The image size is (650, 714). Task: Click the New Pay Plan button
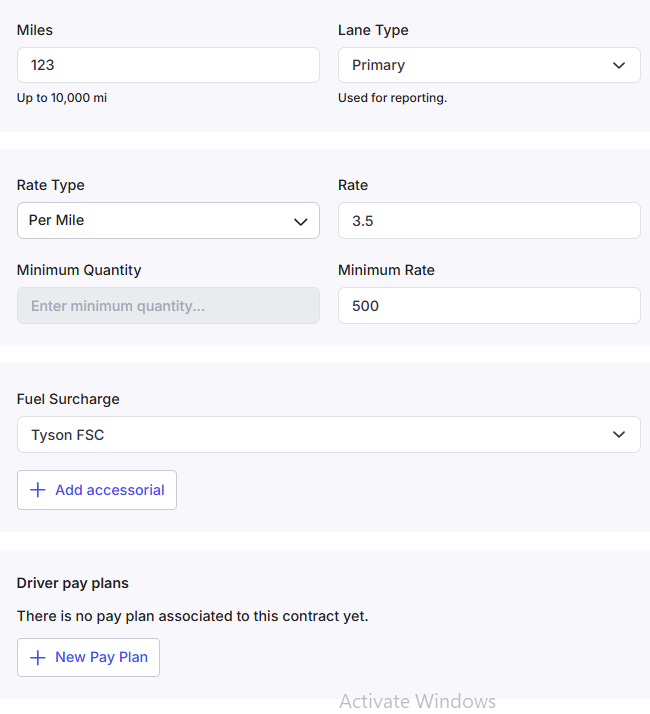(88, 657)
